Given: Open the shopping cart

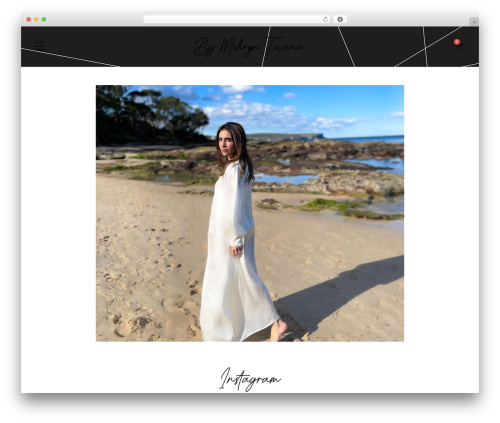Looking at the screenshot, I should point(459,46).
